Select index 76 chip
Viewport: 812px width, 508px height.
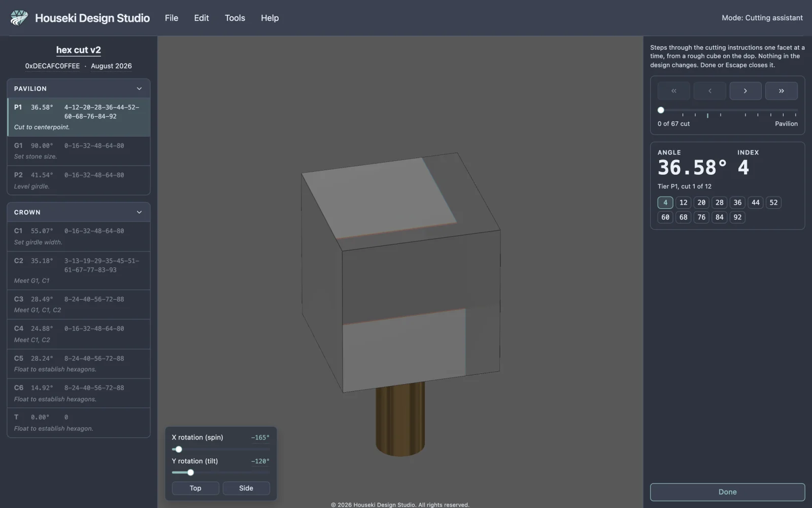[701, 217]
